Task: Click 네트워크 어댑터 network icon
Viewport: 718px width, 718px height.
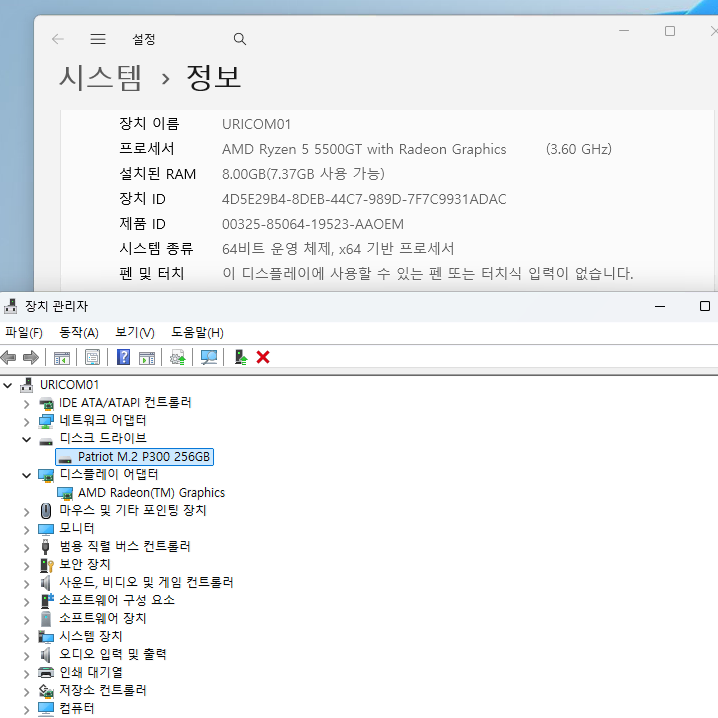Action: click(46, 421)
